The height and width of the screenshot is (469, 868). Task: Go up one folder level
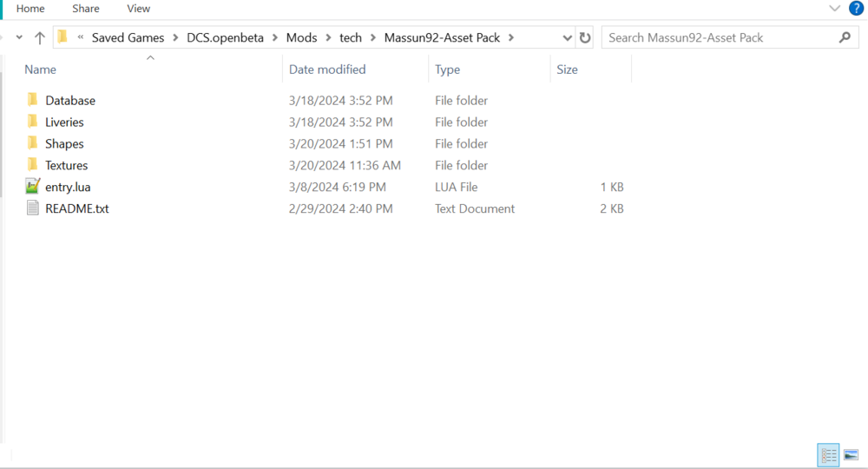pyautogui.click(x=40, y=38)
